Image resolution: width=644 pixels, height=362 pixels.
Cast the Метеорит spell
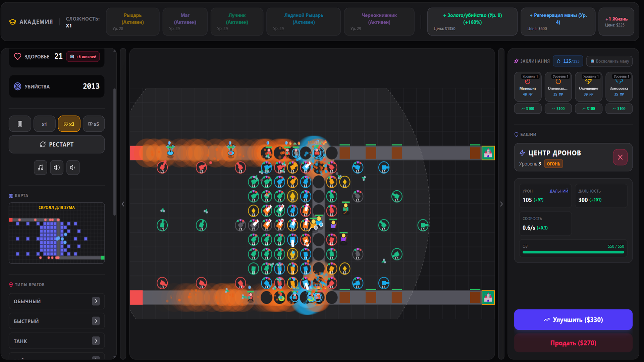point(528,86)
